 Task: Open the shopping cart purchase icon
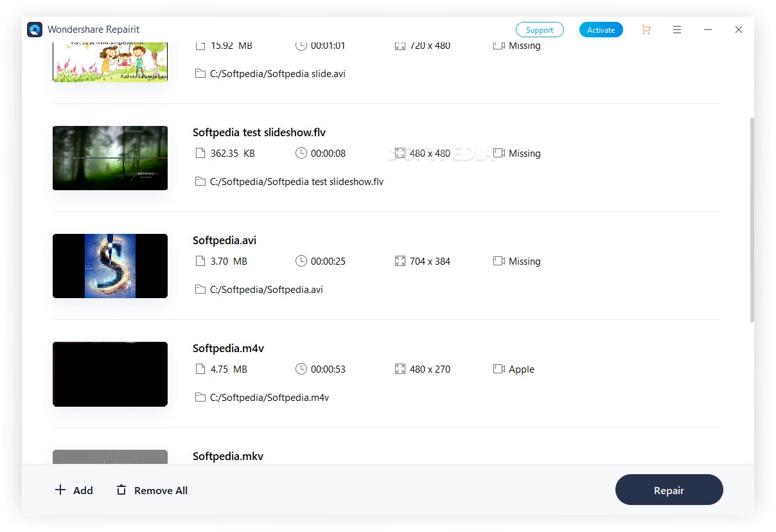tap(646, 30)
